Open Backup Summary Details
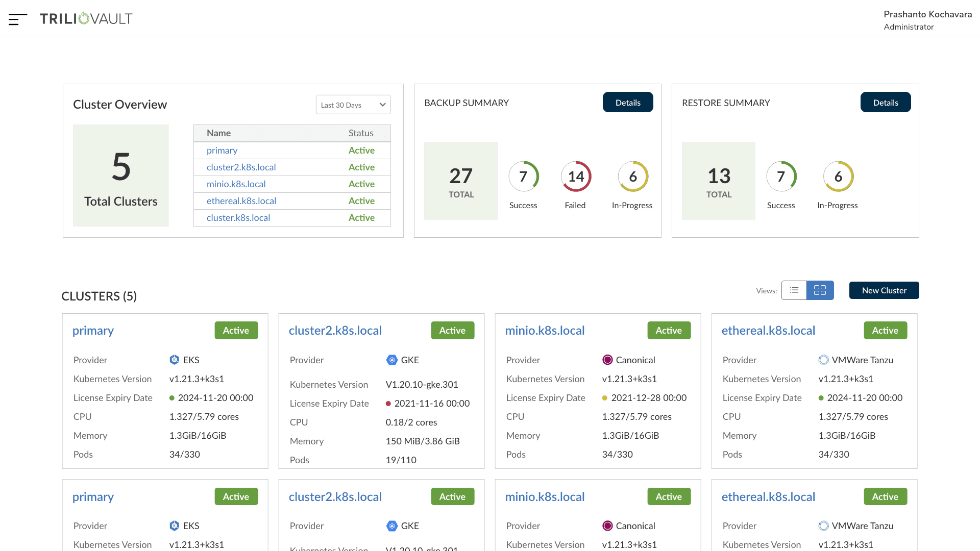This screenshot has width=980, height=551. pos(628,102)
